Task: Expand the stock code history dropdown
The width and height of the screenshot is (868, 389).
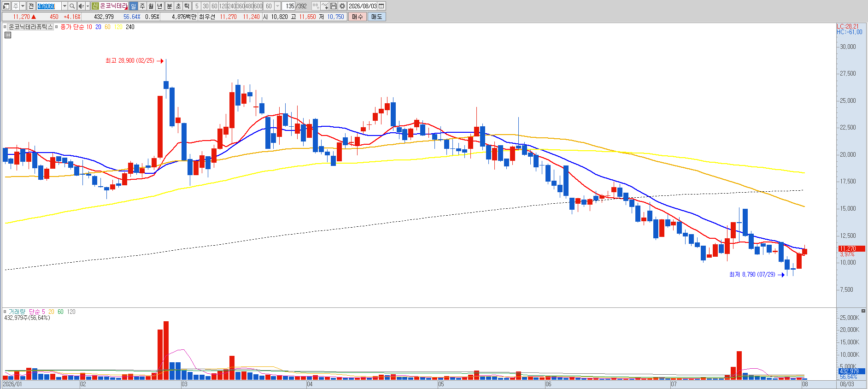Action: pyautogui.click(x=65, y=6)
